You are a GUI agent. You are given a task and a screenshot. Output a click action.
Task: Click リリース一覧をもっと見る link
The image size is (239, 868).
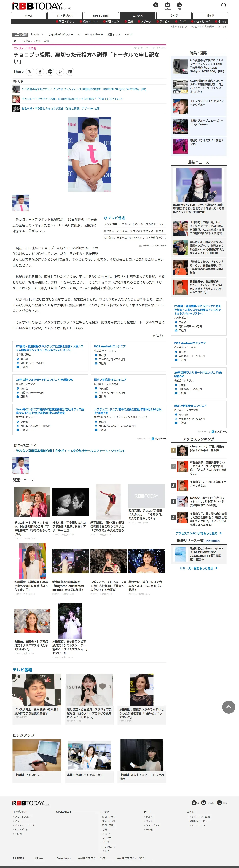click(x=198, y=568)
